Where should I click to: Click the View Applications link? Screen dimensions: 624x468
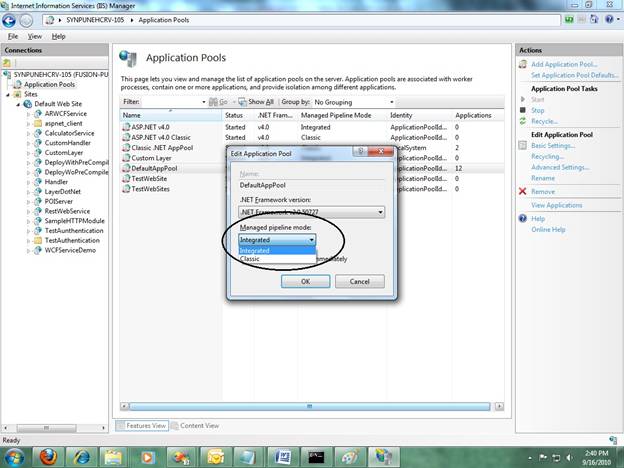556,205
